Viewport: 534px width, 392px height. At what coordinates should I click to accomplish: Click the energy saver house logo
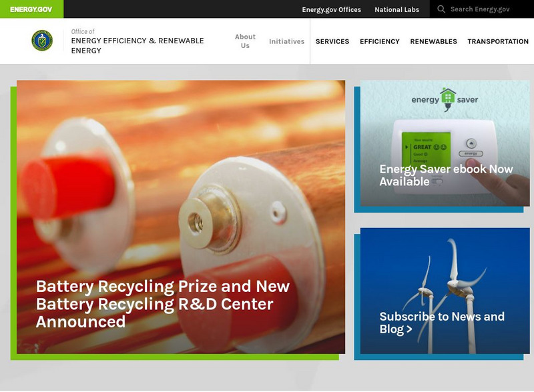[445, 100]
